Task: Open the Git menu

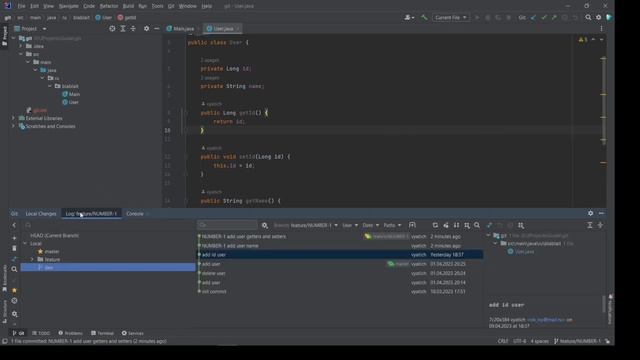Action: [x=171, y=6]
